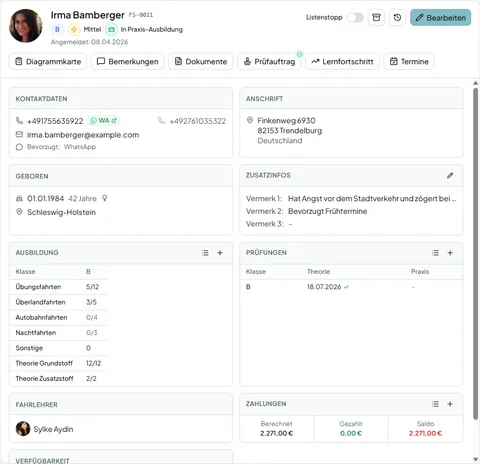
Task: Open the Prüfauftrag tab
Action: pyautogui.click(x=269, y=61)
